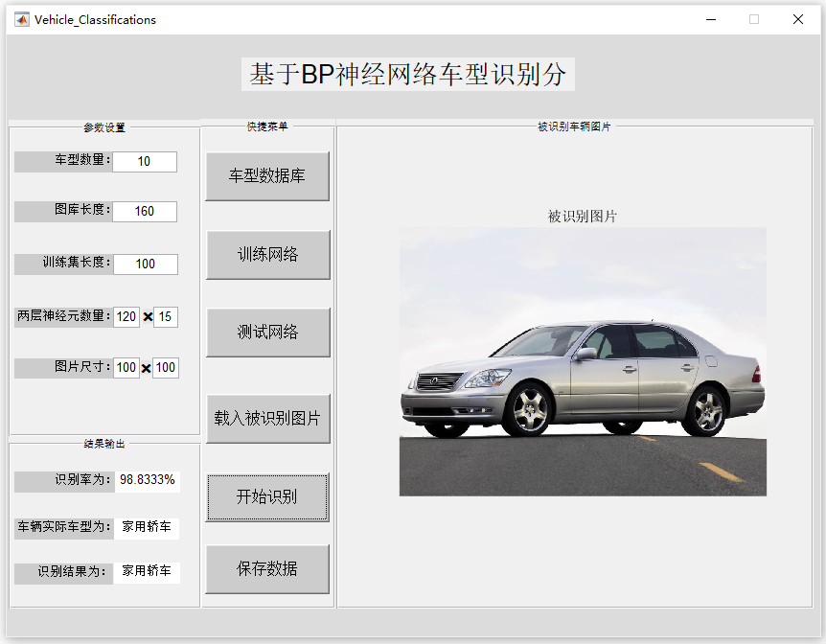This screenshot has width=826, height=644.
Task: Click the 车辆实际车型为 label
Action: click(64, 527)
